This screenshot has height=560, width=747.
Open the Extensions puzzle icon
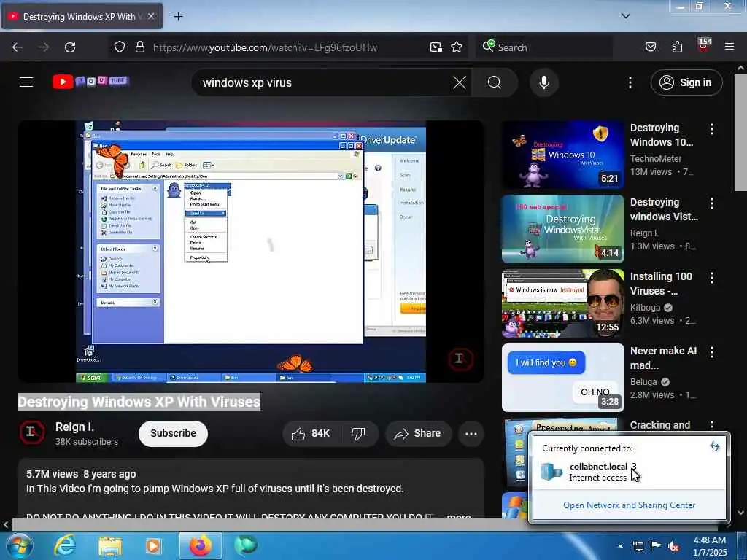[677, 47]
